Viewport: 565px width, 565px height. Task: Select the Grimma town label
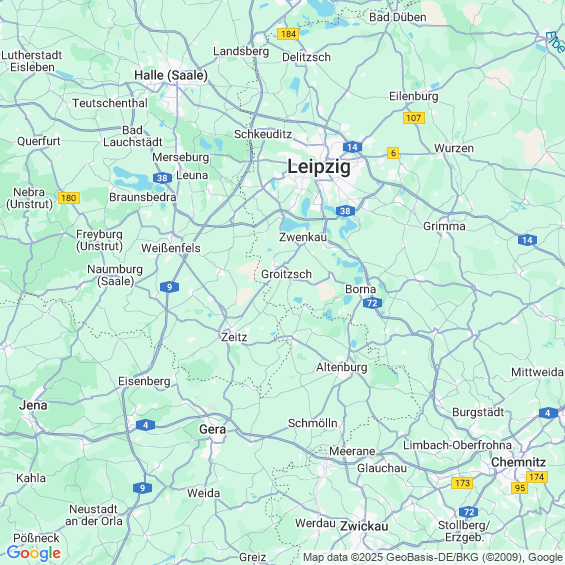point(444,226)
